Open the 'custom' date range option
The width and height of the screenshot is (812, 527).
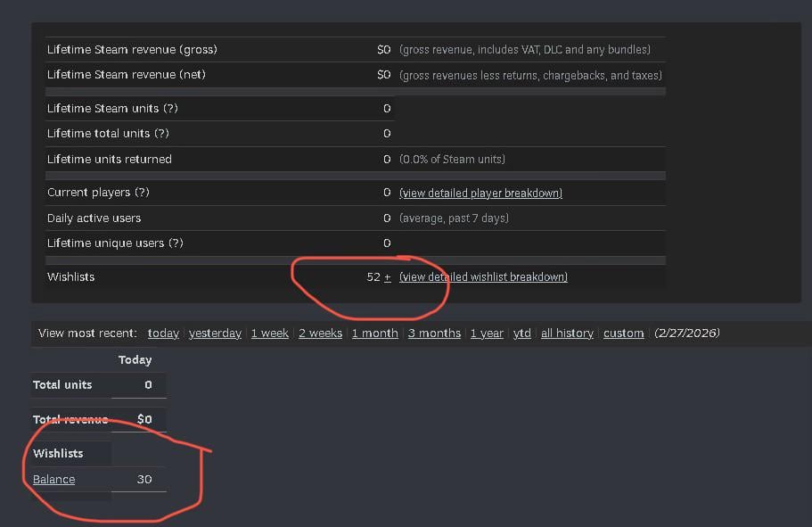pos(623,333)
